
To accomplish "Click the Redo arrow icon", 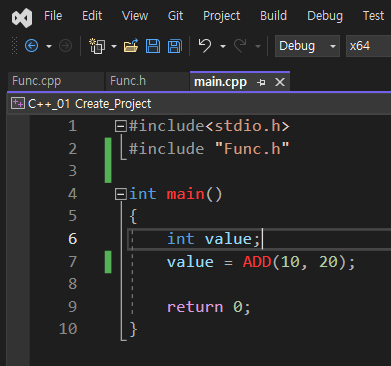I will tap(240, 46).
